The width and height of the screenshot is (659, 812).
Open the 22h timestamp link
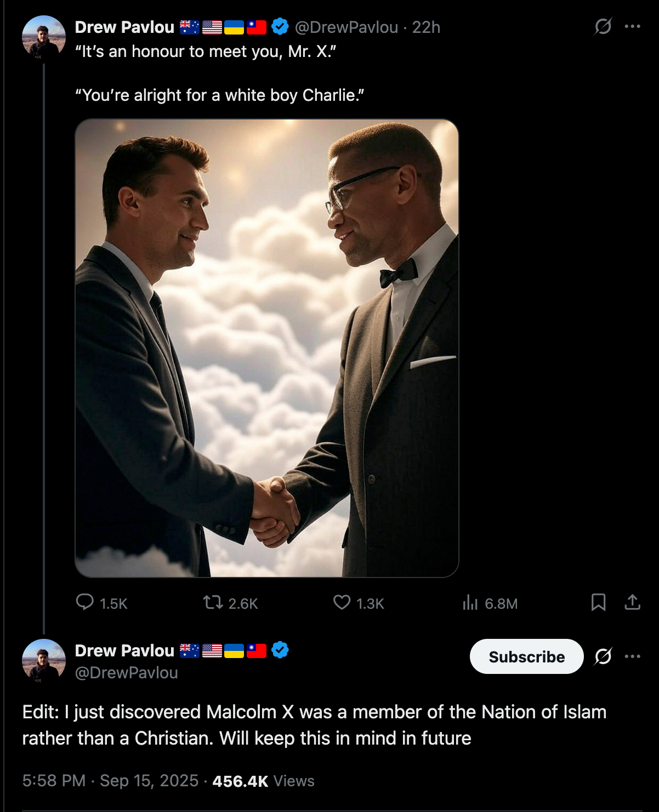tap(426, 27)
